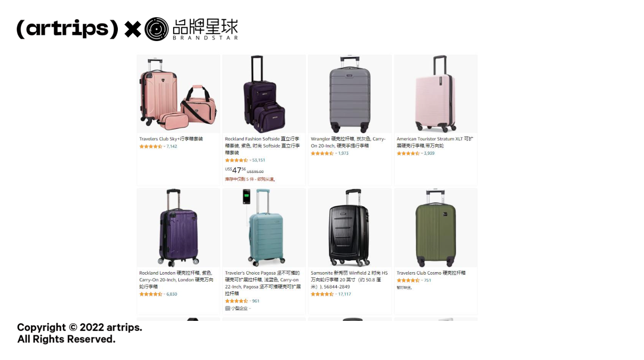Click the small business badge under Pagosa
The height and width of the screenshot is (360, 644).
tap(238, 308)
